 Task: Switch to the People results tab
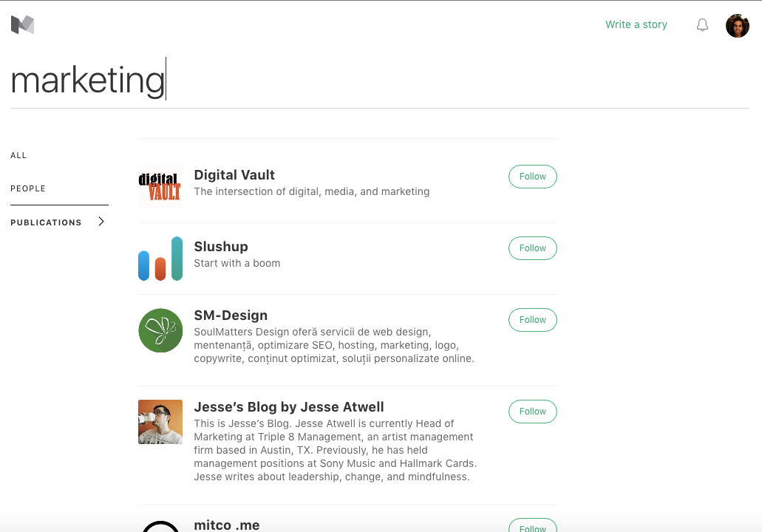click(x=28, y=188)
